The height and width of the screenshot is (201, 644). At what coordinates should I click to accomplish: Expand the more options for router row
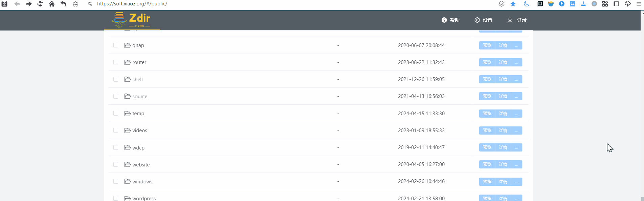[516, 62]
